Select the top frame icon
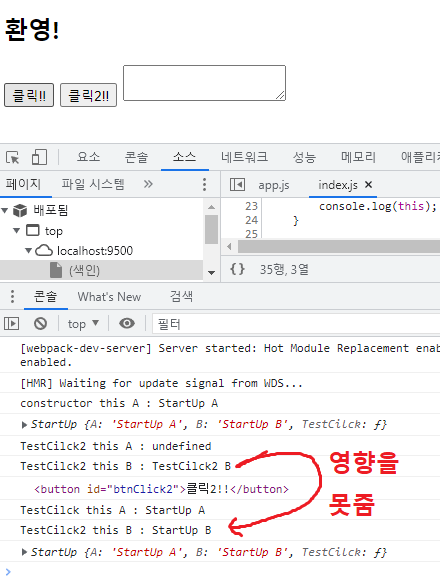 33,231
